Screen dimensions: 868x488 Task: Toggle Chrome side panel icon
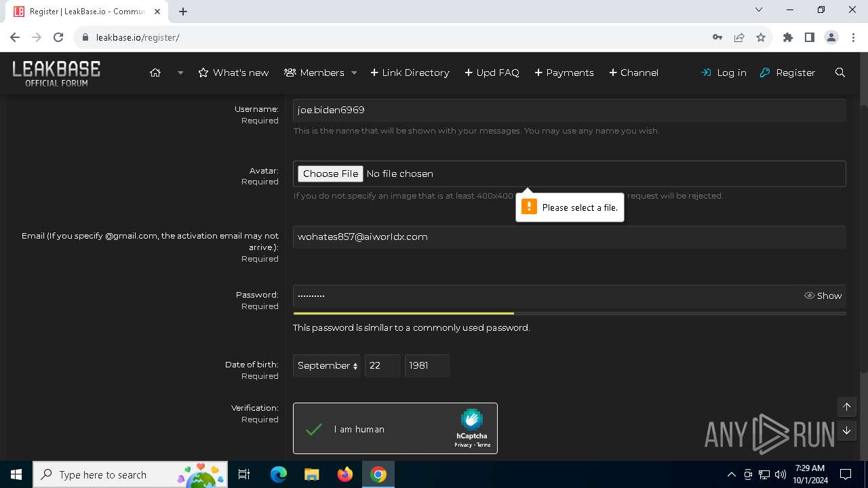(x=810, y=37)
